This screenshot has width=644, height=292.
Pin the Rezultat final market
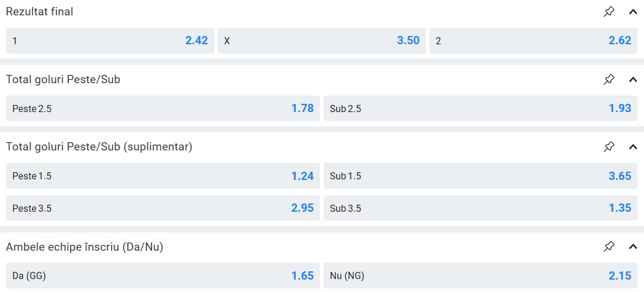(x=609, y=12)
